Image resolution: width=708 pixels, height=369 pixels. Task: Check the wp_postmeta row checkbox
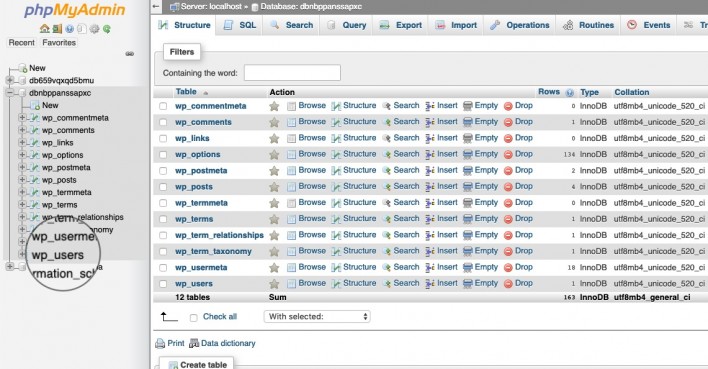[163, 171]
